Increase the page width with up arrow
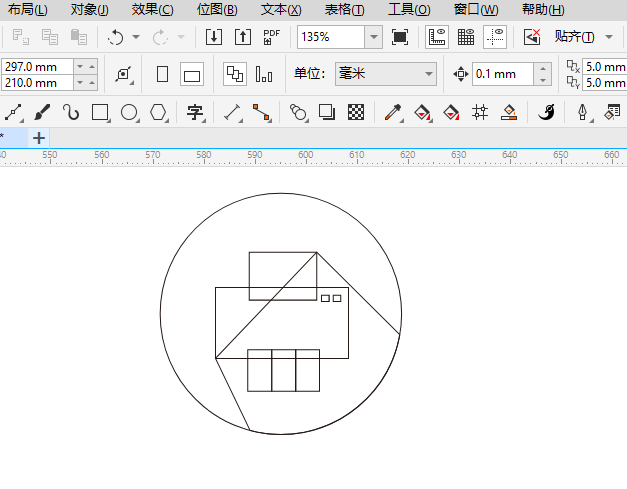 (x=92, y=66)
